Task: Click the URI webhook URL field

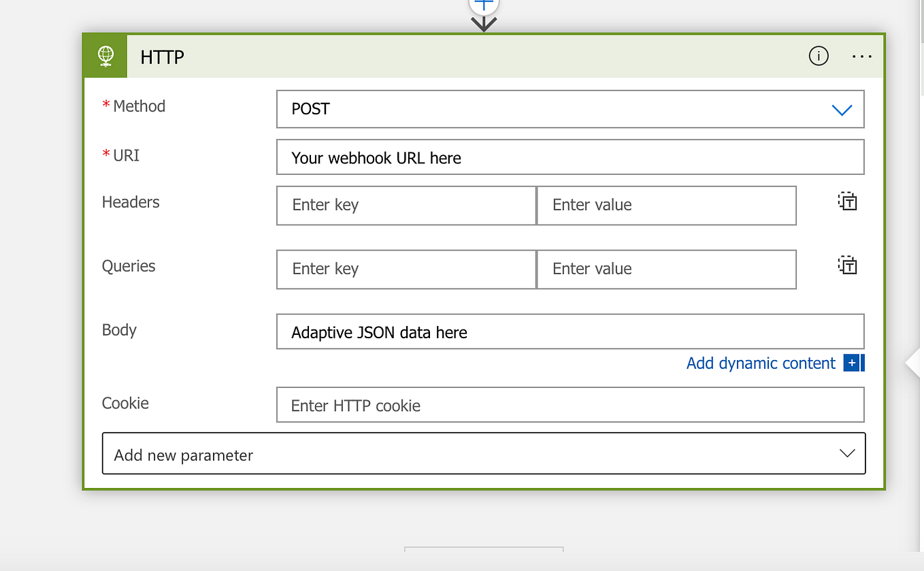Action: click(x=570, y=157)
